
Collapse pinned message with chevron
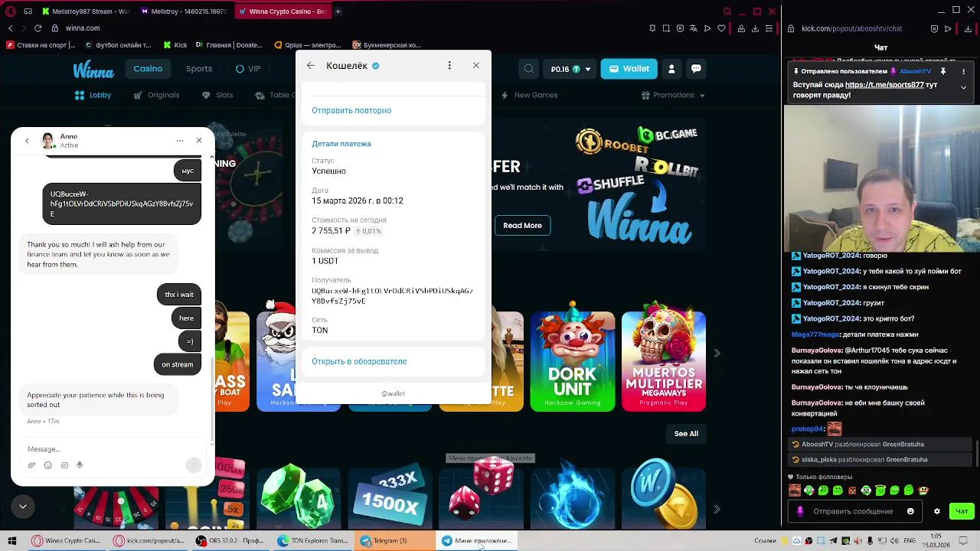(963, 87)
